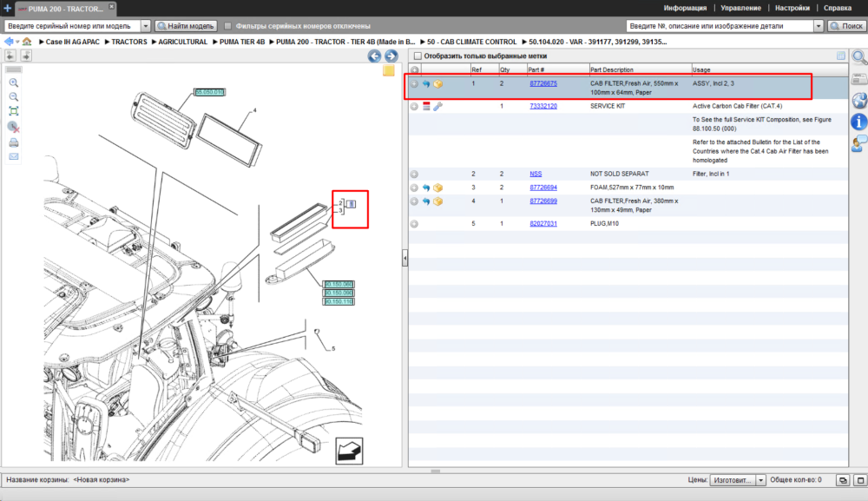Fit the diagram to window
This screenshot has height=501, width=868.
(14, 111)
